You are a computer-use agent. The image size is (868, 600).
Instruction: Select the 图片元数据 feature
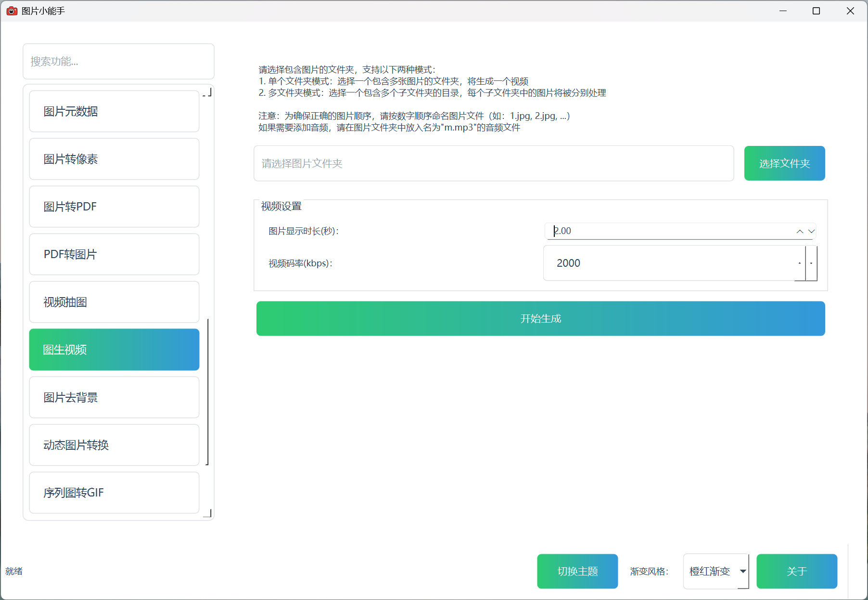114,111
